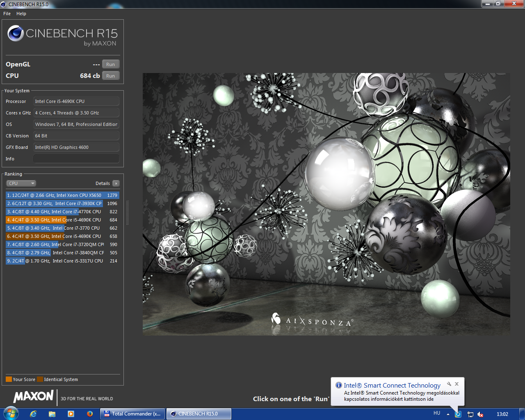Screen dimensions: 525x420
Task: Click the HU language indicator
Action: click(437, 413)
